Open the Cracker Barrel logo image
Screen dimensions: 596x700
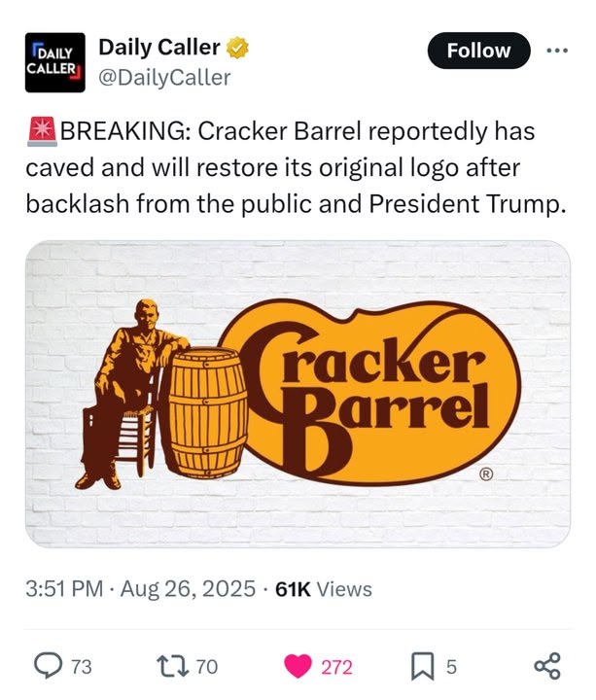(x=298, y=394)
